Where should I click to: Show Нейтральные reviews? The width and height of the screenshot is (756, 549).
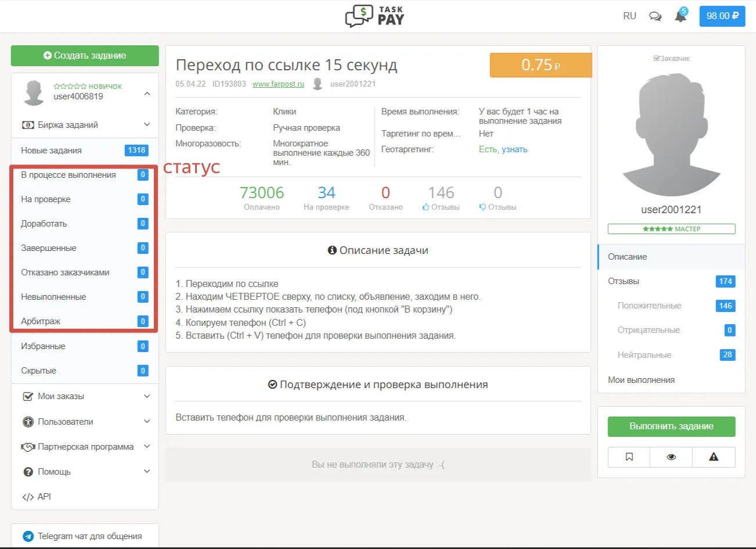[x=671, y=355]
